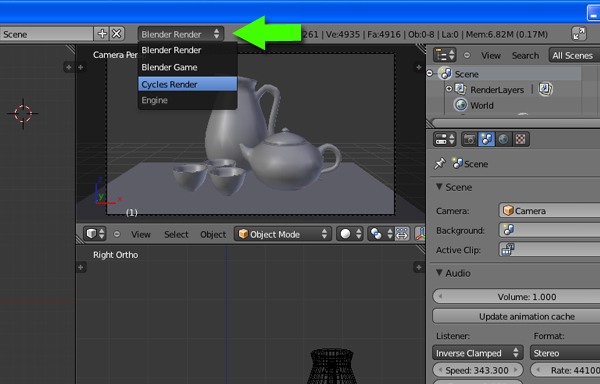This screenshot has width=600, height=384.
Task: Click the Scene breadcrumb in properties panel
Action: click(x=470, y=164)
